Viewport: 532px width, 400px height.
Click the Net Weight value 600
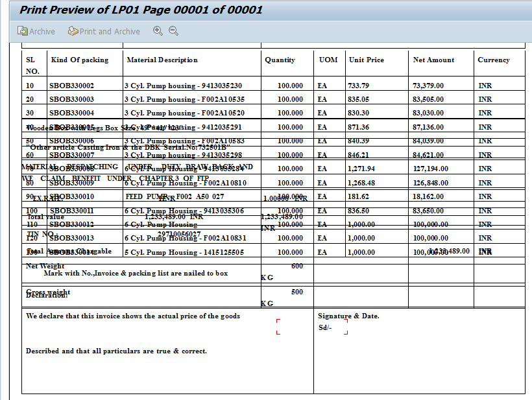297,266
